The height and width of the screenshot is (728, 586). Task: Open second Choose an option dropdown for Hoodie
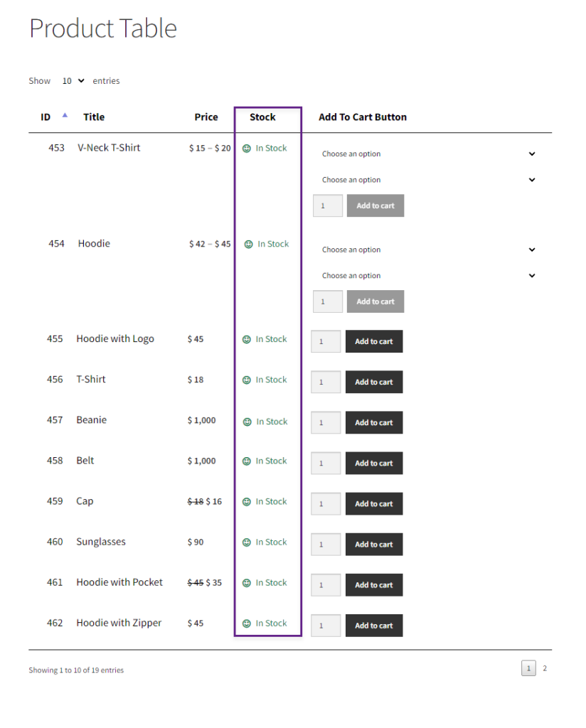click(x=427, y=275)
